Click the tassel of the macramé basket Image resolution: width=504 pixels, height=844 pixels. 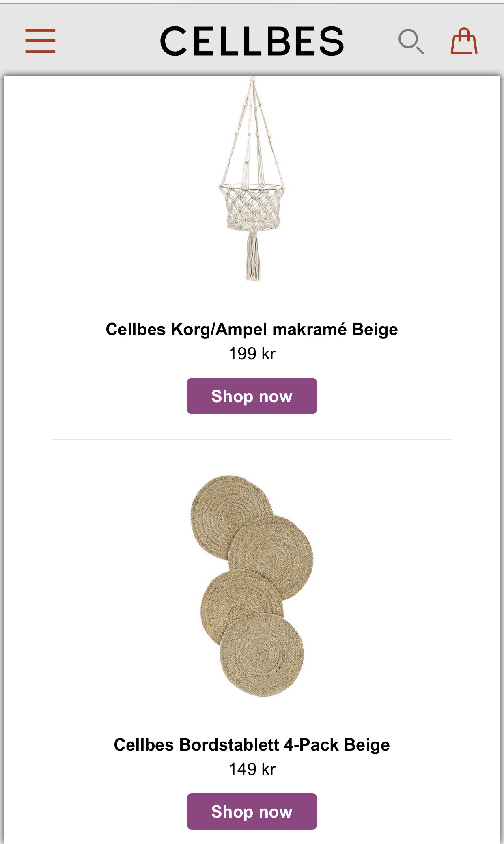(253, 257)
